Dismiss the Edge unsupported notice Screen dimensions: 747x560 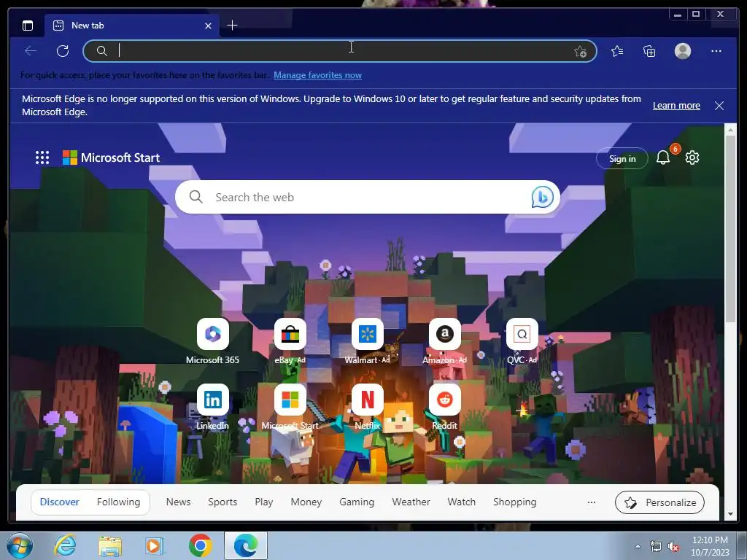(x=719, y=105)
